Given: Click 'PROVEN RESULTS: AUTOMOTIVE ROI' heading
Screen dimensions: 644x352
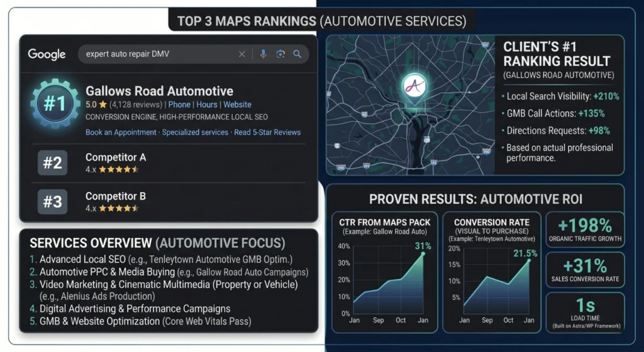Looking at the screenshot, I should pos(475,200).
